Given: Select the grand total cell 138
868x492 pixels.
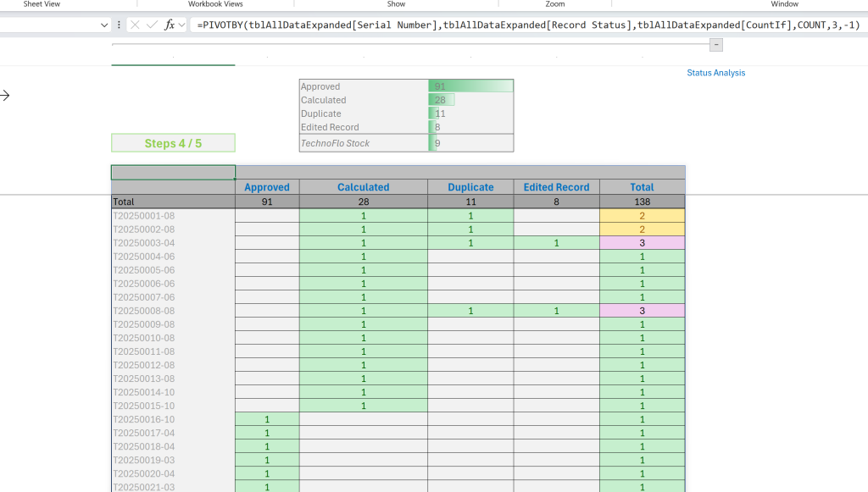Looking at the screenshot, I should click(643, 202).
